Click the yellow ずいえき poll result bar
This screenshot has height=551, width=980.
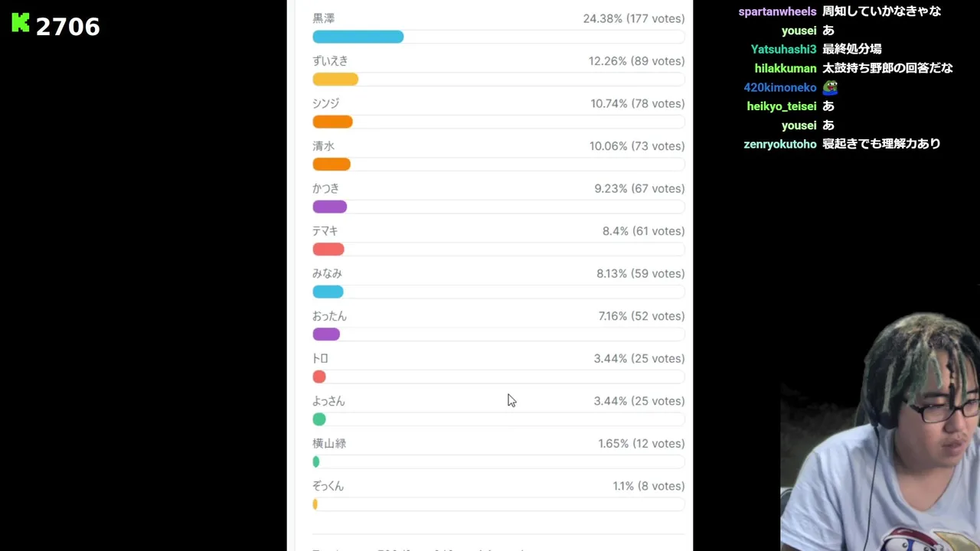[335, 80]
